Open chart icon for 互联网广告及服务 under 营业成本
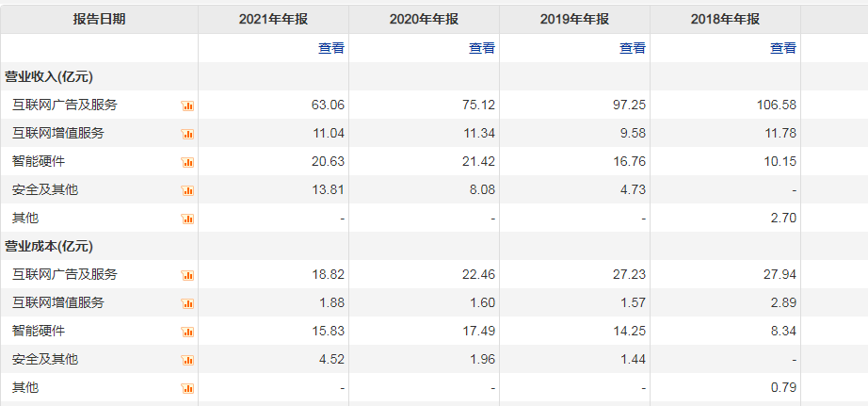Image resolution: width=868 pixels, height=406 pixels. click(x=187, y=275)
